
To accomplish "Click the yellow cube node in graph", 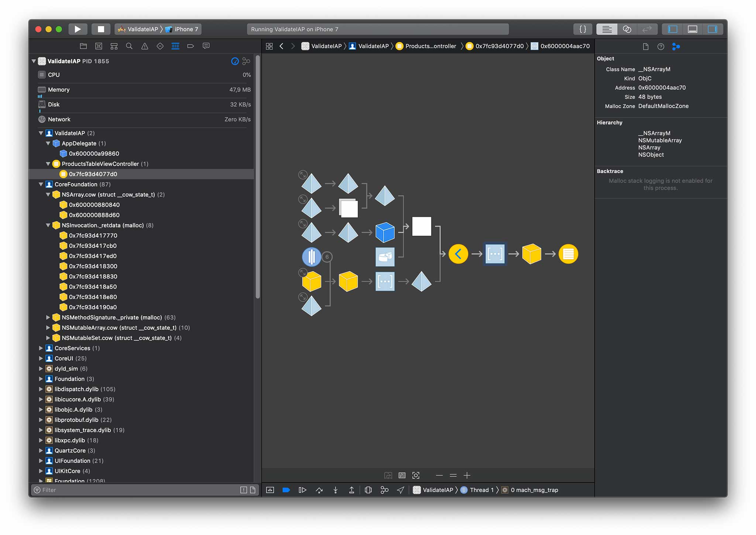I will point(532,254).
